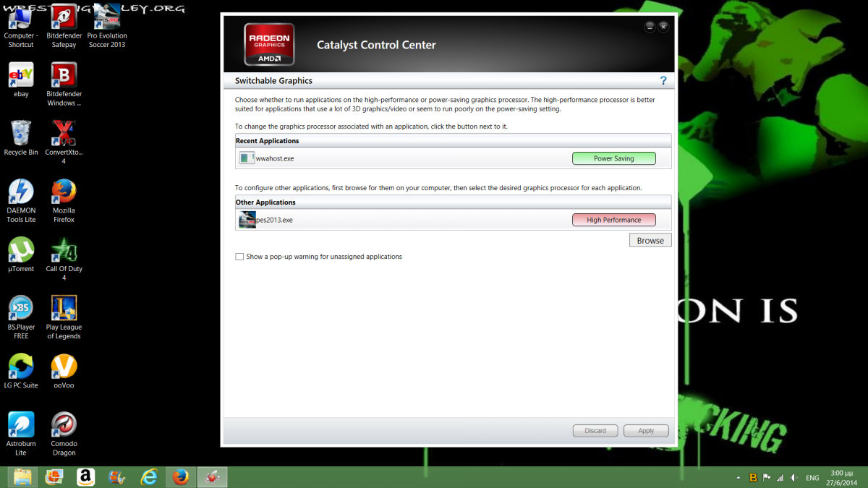Select the µTorrent desktop icon
This screenshot has height=488, width=868.
[x=21, y=255]
